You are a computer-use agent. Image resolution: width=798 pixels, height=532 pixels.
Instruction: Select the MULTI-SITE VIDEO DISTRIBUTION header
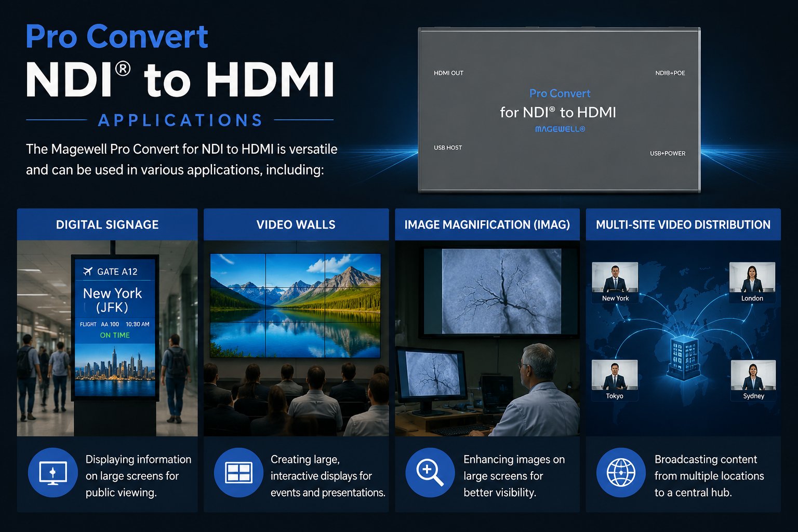[683, 224]
